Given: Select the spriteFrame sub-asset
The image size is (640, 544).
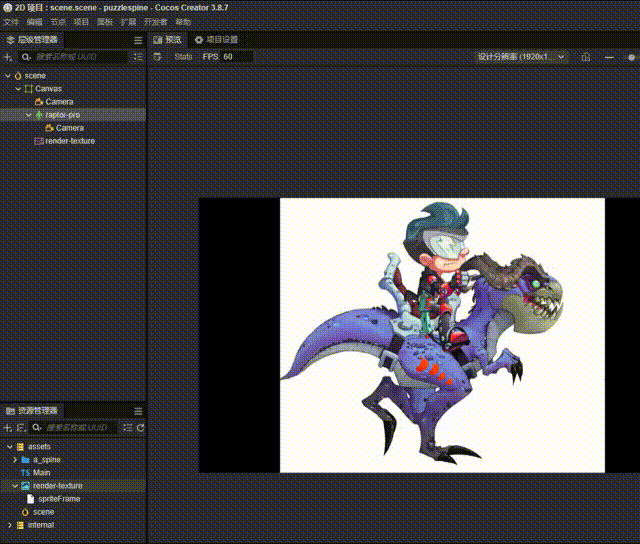Looking at the screenshot, I should 73,499.
